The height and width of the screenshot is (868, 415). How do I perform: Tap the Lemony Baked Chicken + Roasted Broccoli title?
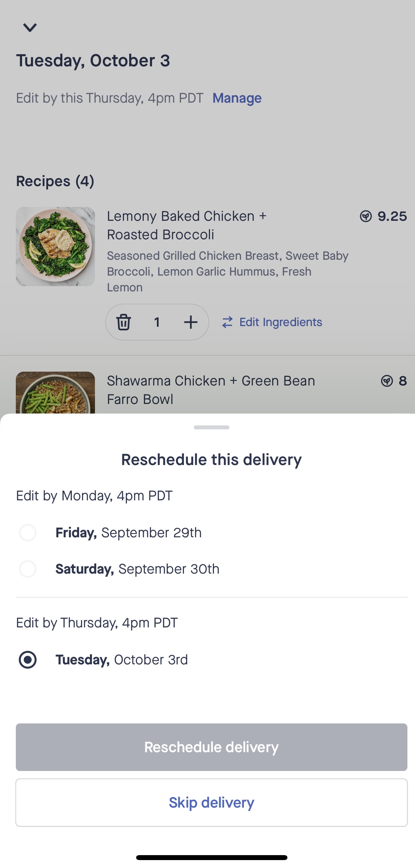(x=187, y=225)
